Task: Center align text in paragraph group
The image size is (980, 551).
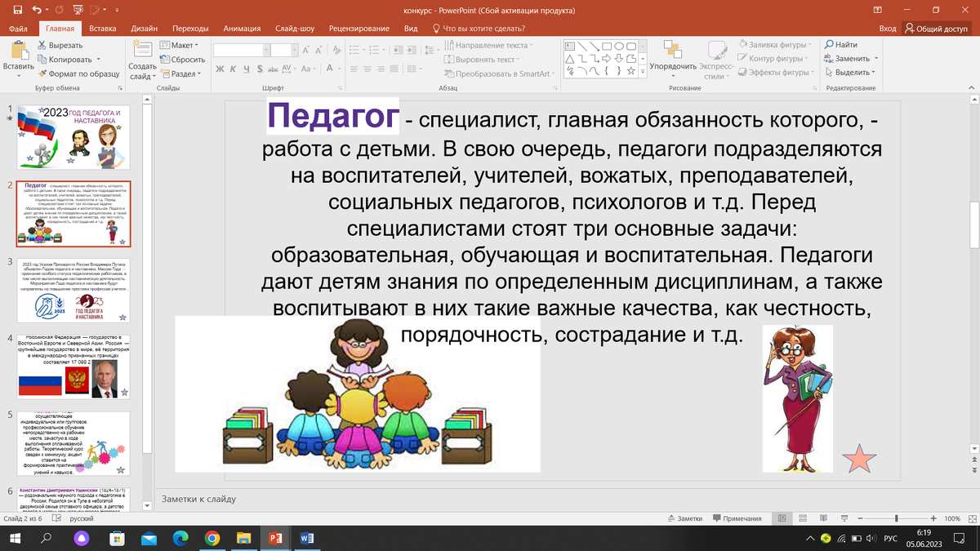Action: pyautogui.click(x=367, y=69)
